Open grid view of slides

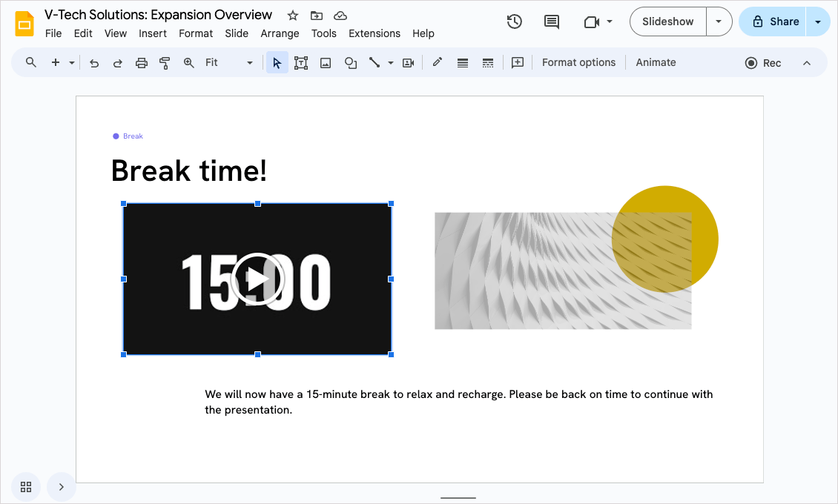pyautogui.click(x=26, y=487)
